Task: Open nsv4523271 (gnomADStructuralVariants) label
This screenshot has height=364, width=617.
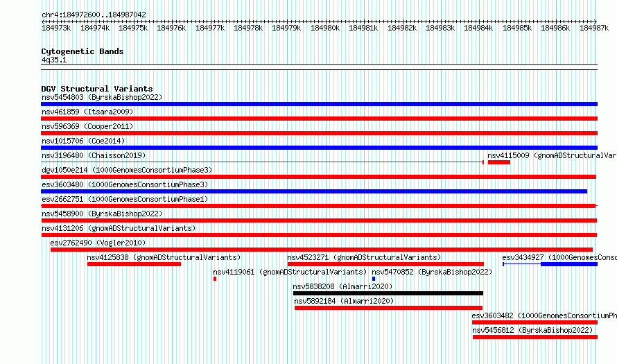Action: click(x=364, y=257)
